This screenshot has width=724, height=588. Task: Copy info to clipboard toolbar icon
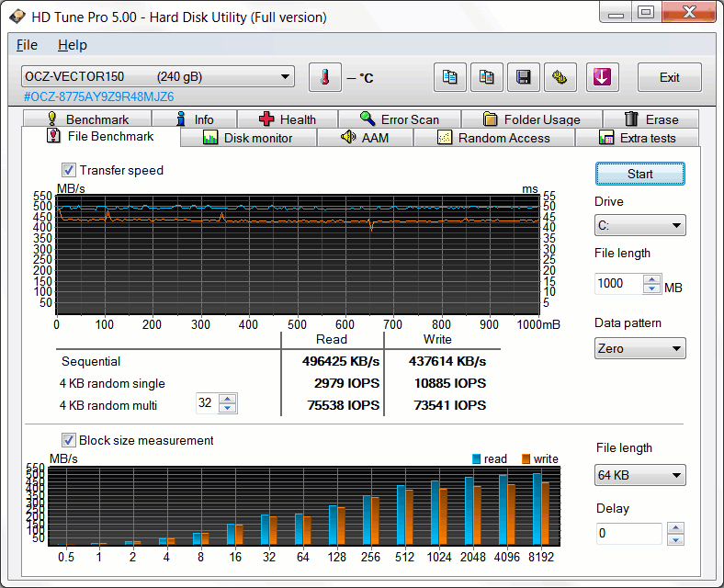coord(449,77)
